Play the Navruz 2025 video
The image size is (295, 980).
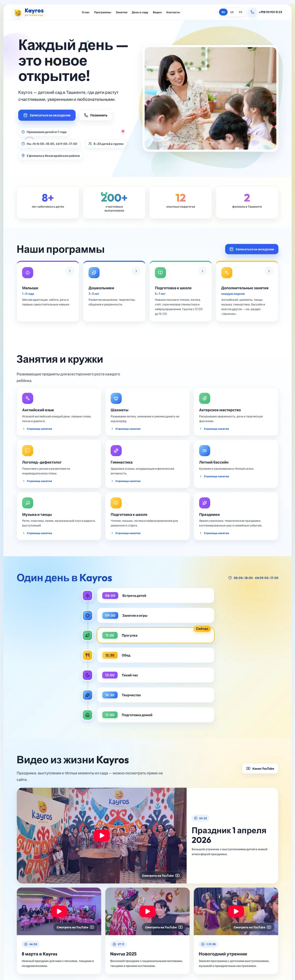[147, 911]
